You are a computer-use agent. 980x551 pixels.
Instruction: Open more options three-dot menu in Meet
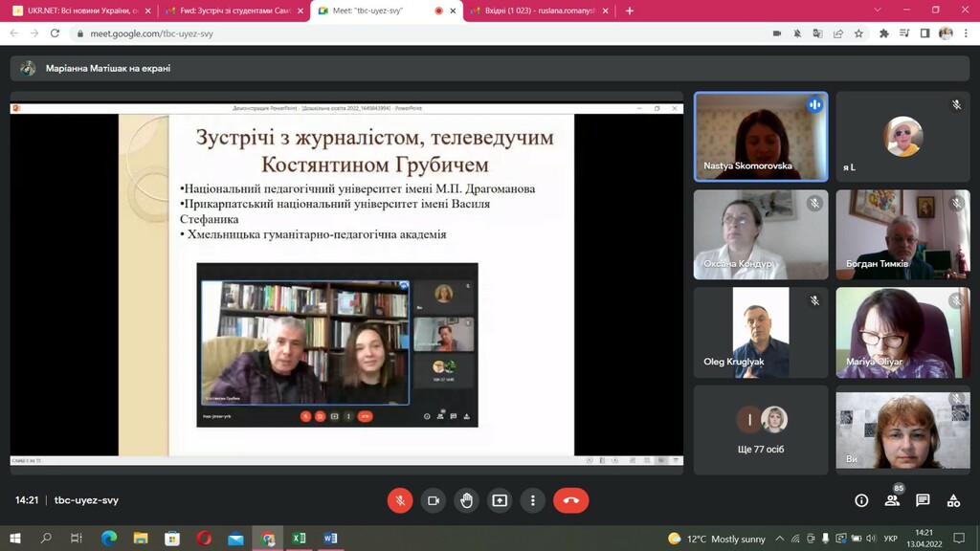pos(532,500)
